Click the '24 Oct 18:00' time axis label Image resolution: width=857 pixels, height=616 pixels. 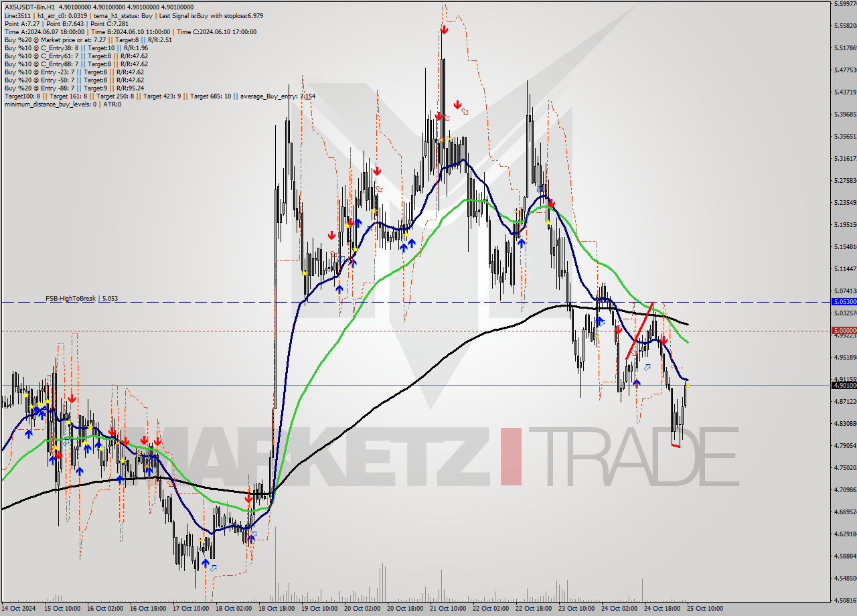tap(661, 609)
